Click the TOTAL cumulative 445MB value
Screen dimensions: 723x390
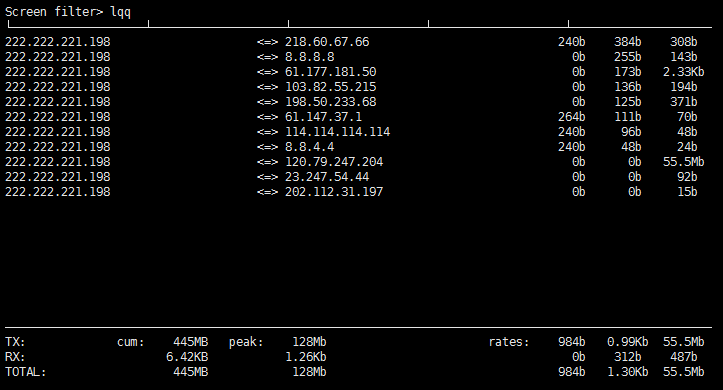pyautogui.click(x=191, y=372)
